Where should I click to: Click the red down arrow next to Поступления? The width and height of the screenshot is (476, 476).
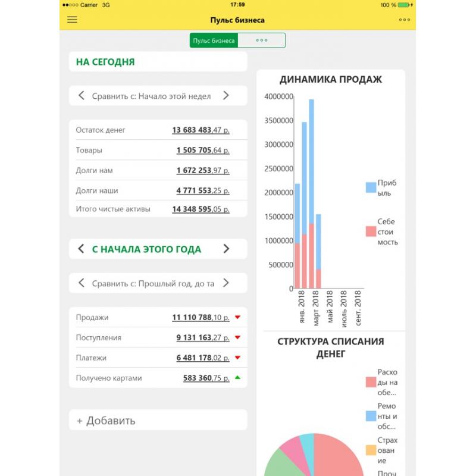(237, 337)
